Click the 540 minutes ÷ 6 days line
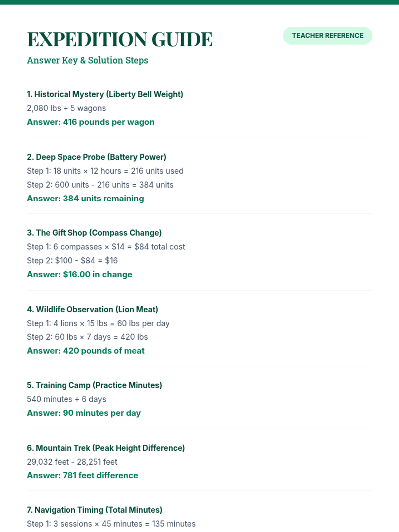399x532 pixels. (x=66, y=399)
